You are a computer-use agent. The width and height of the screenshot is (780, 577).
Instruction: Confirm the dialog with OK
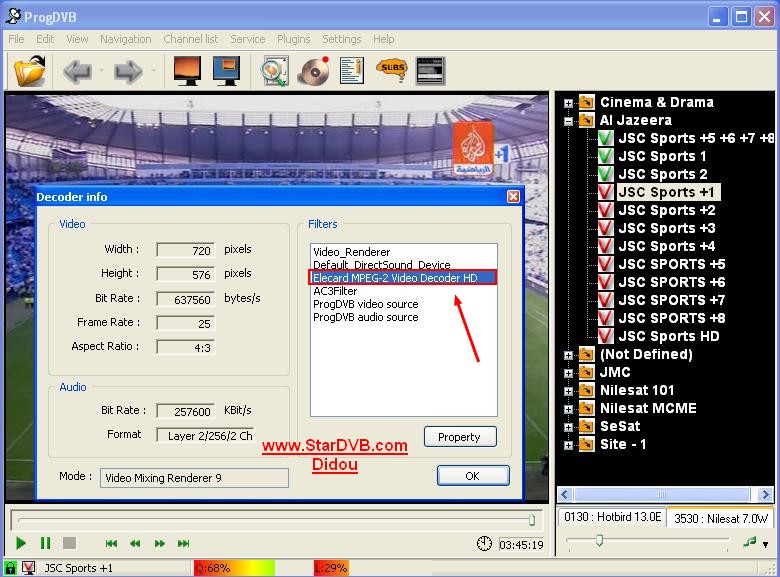point(473,476)
